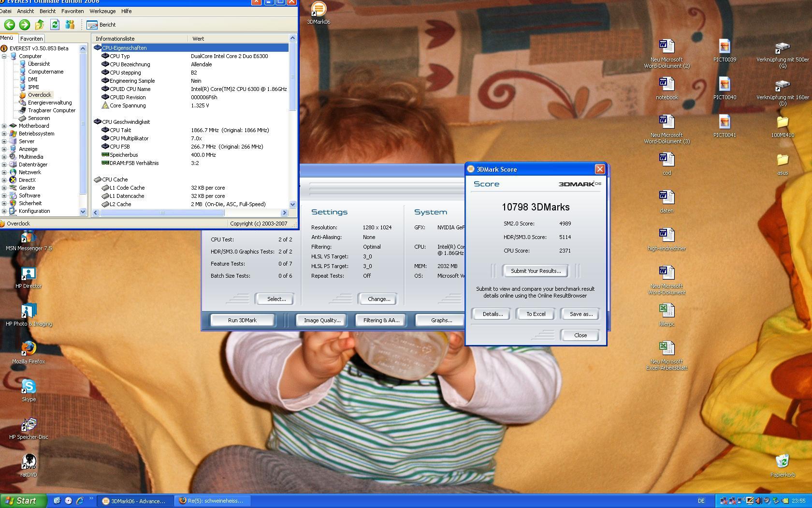Screen dimensions: 812x508
Task: Click Change button under Settings
Action: coord(378,299)
